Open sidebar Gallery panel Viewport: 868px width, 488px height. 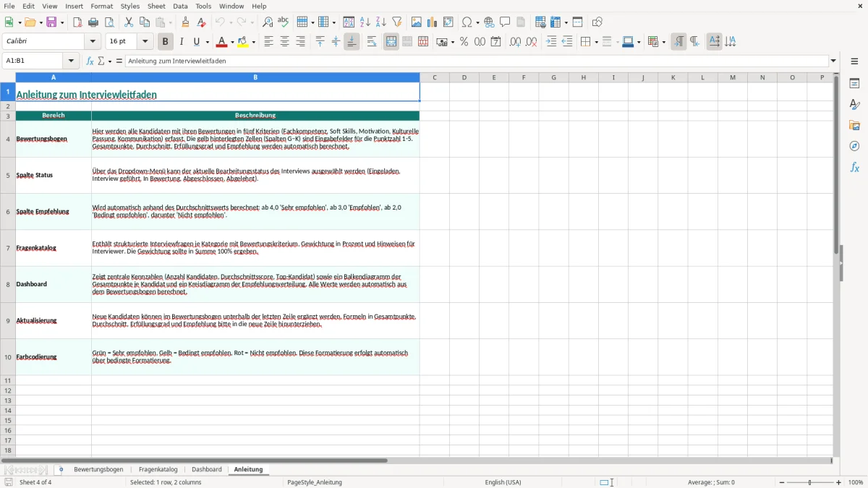(854, 126)
